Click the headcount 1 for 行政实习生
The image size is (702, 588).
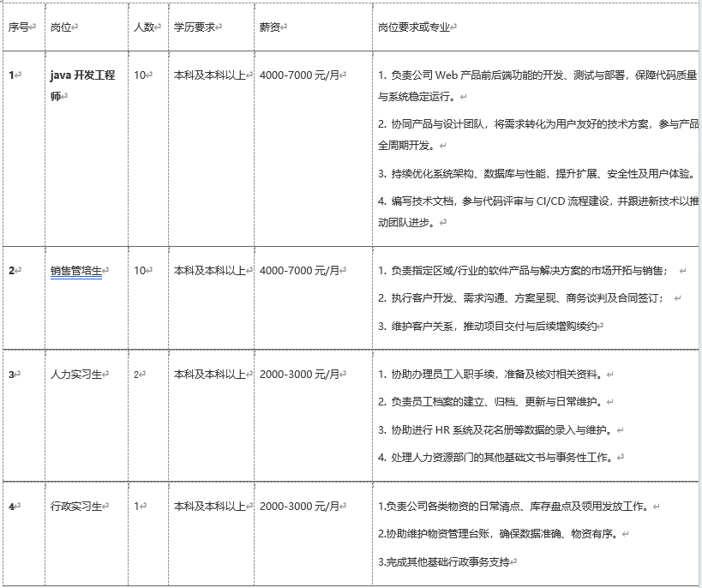pyautogui.click(x=137, y=507)
